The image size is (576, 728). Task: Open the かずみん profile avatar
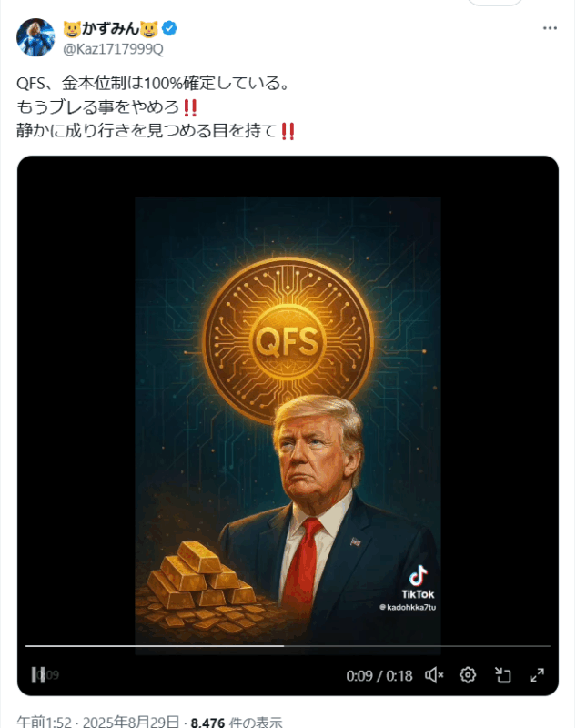point(35,37)
